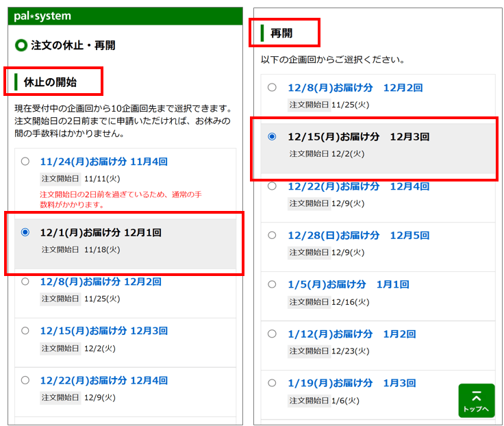
Task: Click the 11/24(月)お届け分 11月4回 link
Action: coord(103,162)
